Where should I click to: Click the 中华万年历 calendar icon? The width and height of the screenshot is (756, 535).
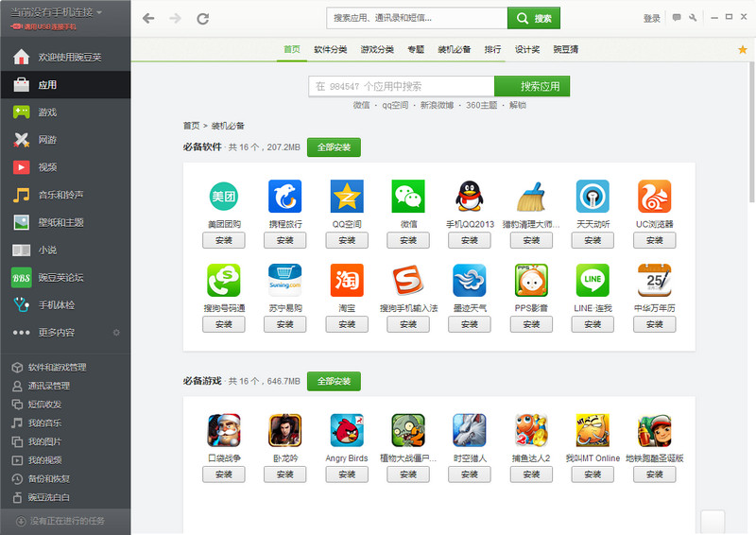coord(654,281)
